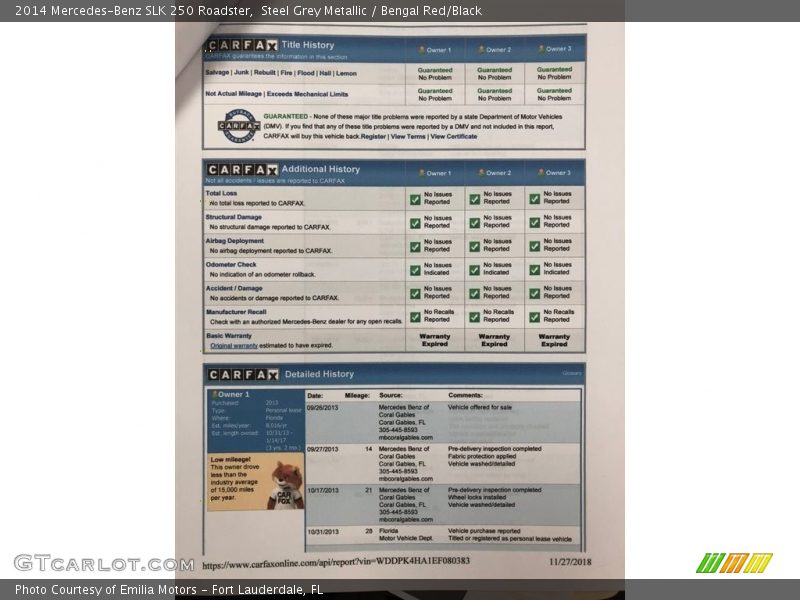Click the 10/31/2013 date entry

click(323, 532)
